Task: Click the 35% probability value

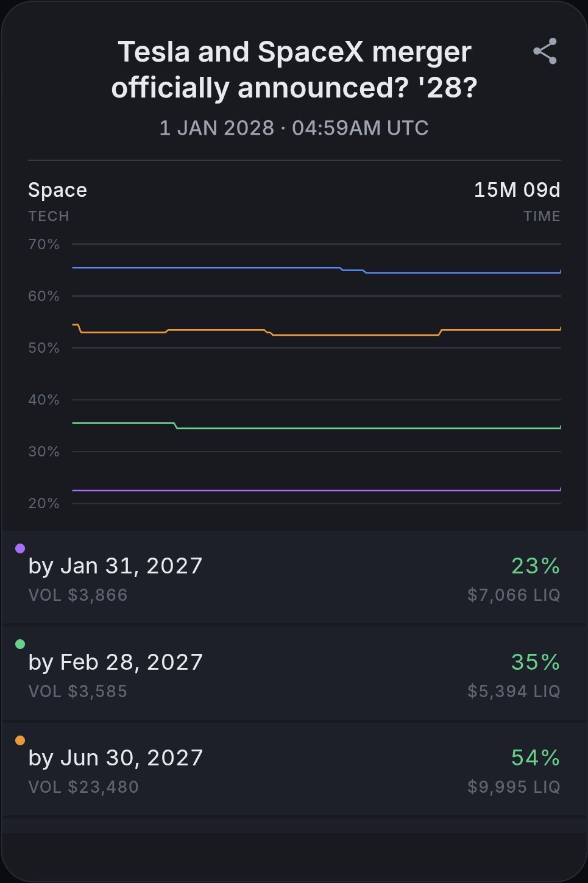Action: (536, 662)
